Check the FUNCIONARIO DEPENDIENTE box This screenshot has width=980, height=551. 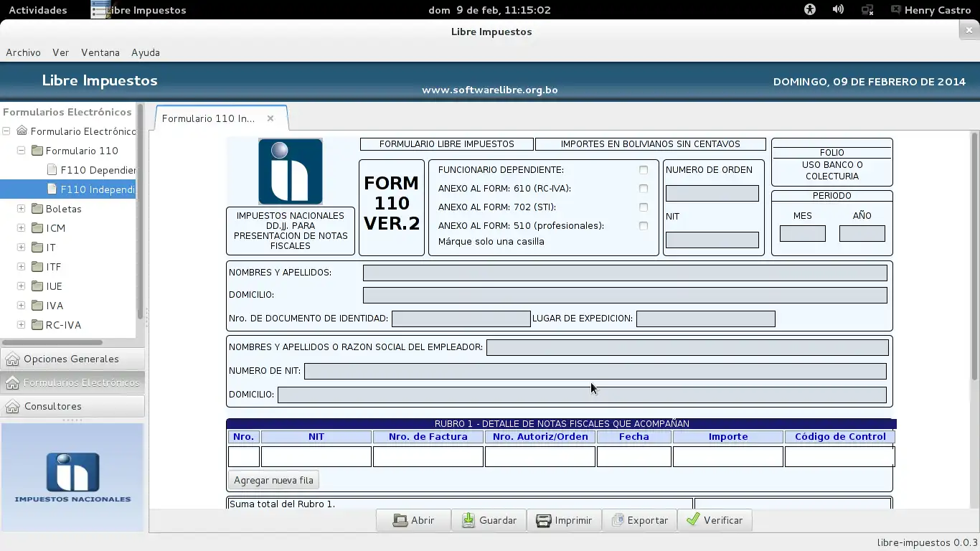[644, 170]
